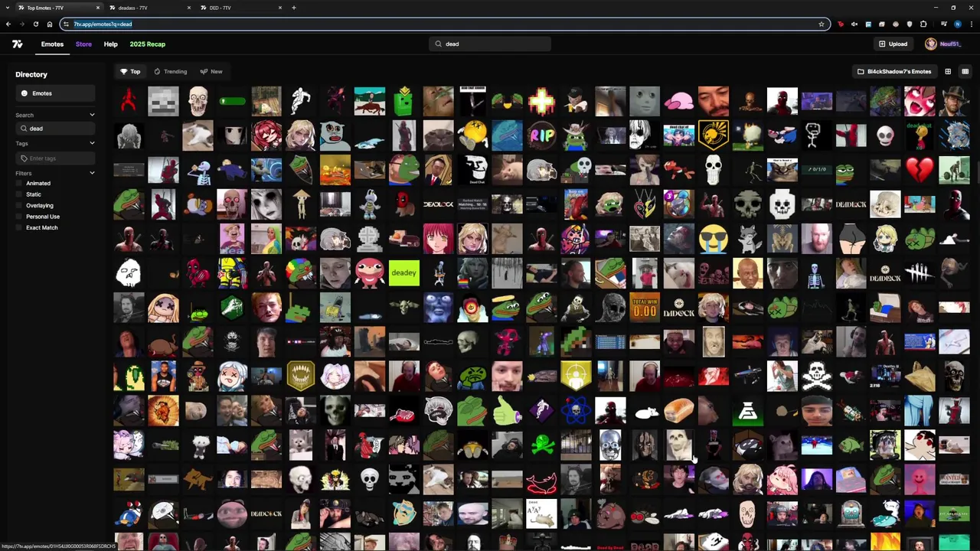Viewport: 980px width, 551px height.
Task: Open the Help page
Action: coord(110,44)
